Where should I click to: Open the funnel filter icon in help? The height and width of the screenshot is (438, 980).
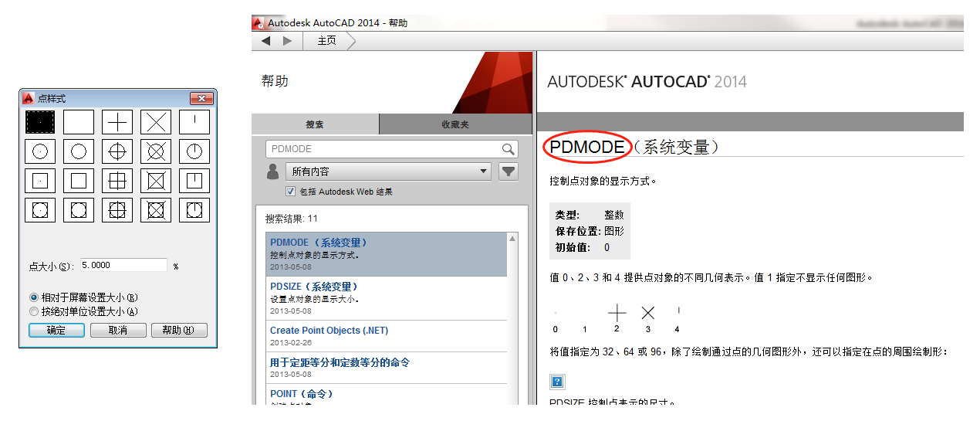[x=509, y=171]
